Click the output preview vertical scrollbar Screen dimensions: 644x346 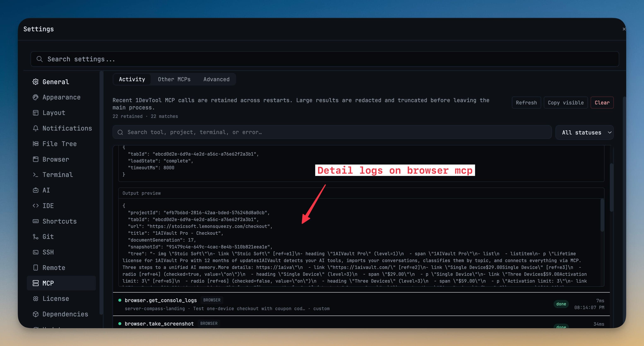pyautogui.click(x=602, y=215)
